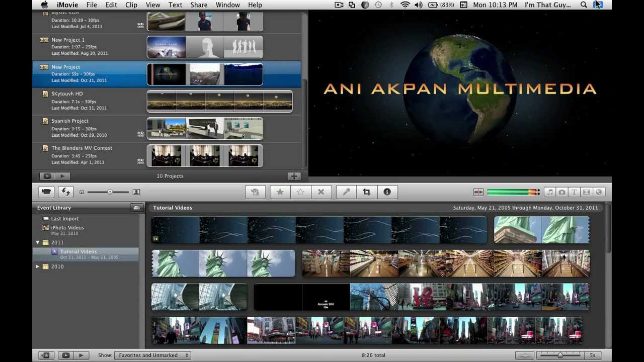644x362 pixels.
Task: Swap Events and Projects areas
Action: tap(65, 192)
